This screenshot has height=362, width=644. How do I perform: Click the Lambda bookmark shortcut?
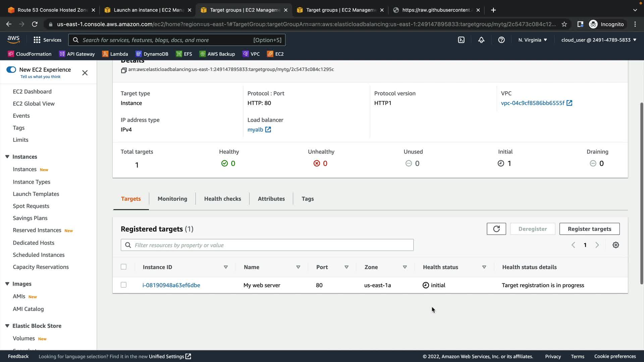[115, 54]
